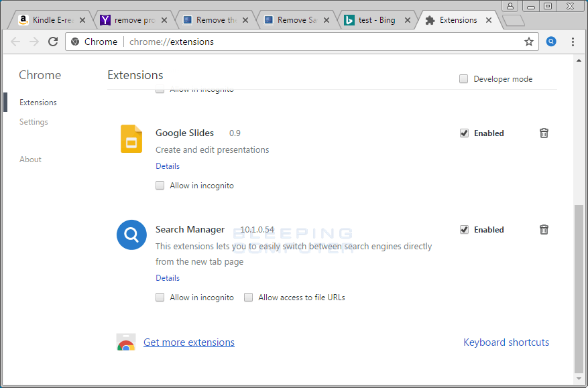Screen dimensions: 588x388
Task: Click the scrollbar down arrow
Action: click(579, 379)
